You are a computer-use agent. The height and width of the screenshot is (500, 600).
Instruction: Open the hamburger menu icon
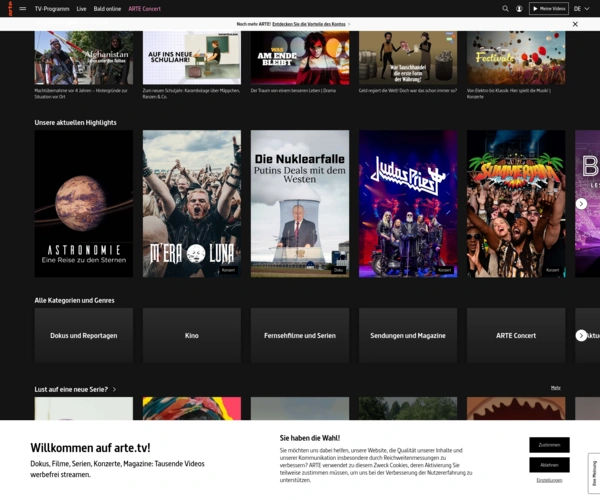coord(23,8)
